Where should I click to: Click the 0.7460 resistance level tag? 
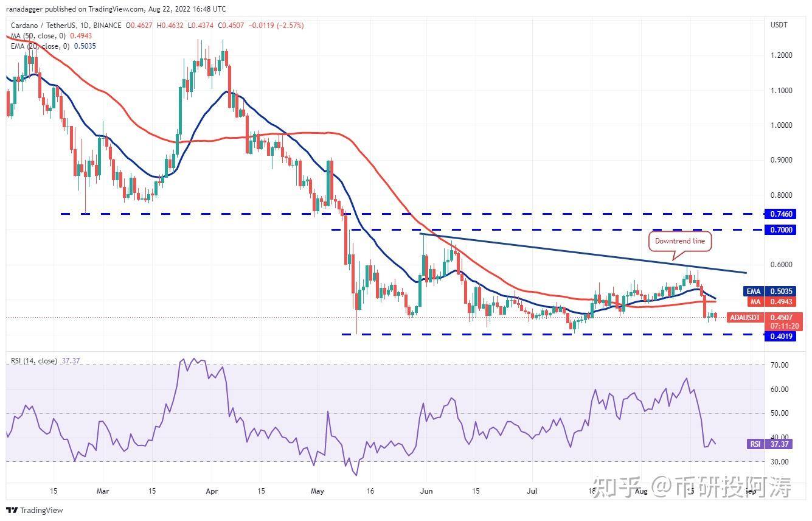(782, 214)
